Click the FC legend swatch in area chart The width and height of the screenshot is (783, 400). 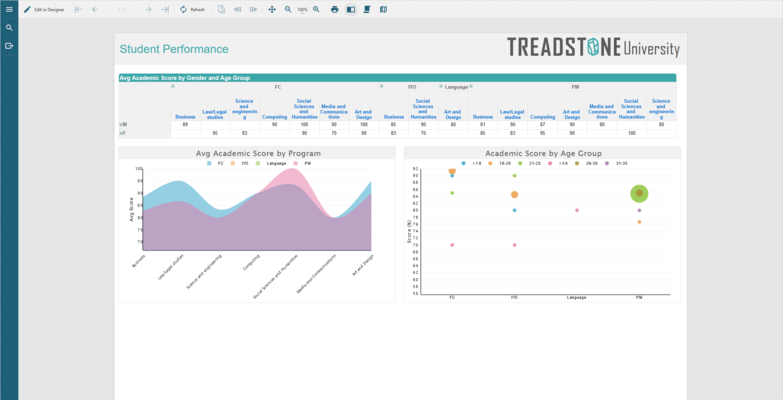pos(209,162)
